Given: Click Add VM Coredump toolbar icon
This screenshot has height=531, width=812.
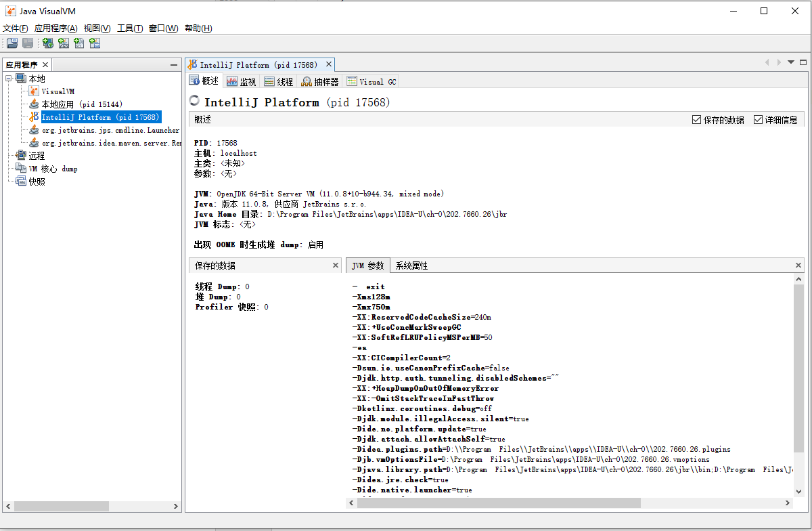Looking at the screenshot, I should pos(79,43).
